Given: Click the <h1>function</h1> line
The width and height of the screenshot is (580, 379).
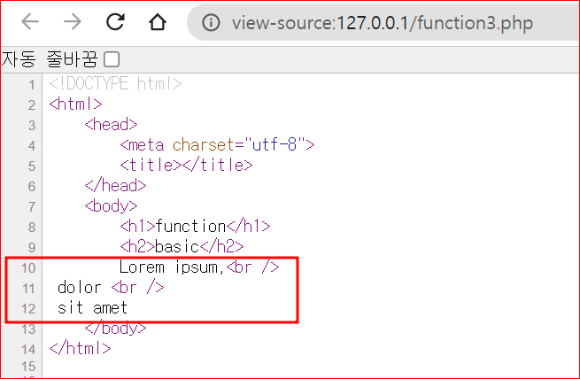Looking at the screenshot, I should click(195, 226).
